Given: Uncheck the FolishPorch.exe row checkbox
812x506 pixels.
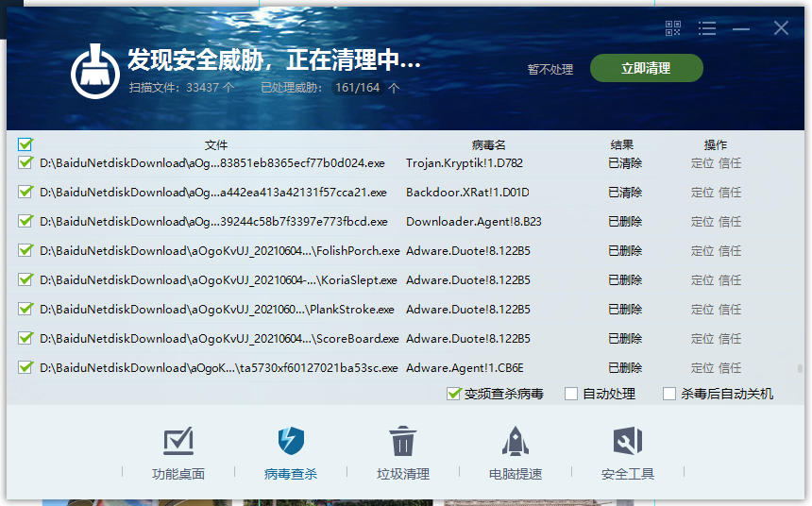Looking at the screenshot, I should tap(25, 250).
